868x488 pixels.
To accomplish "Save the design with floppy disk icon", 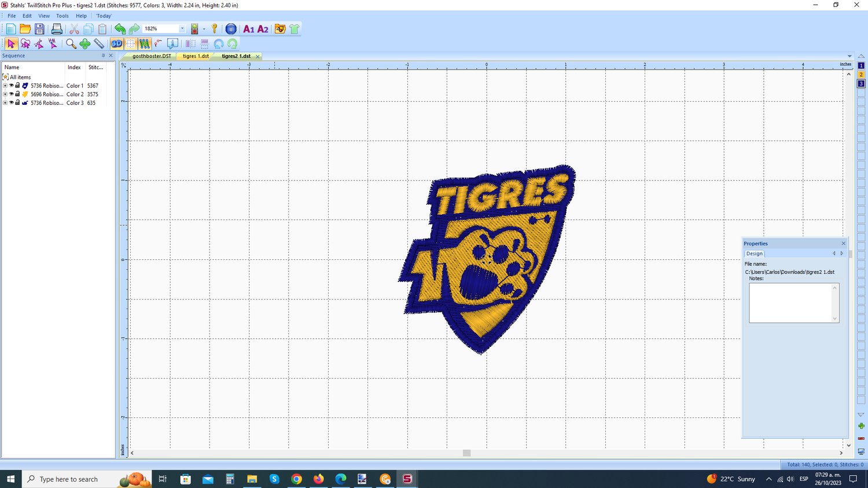I will tap(39, 29).
